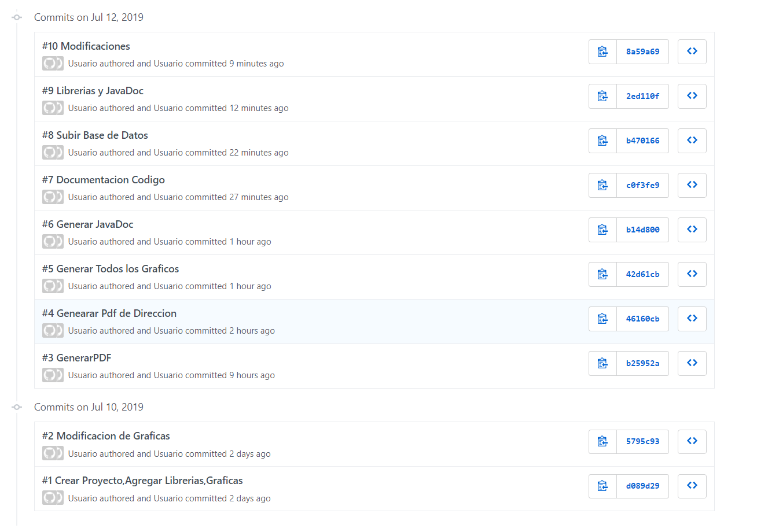Open the '#3 GenerarPDF' commit title
Viewport: 757px width, 532px height.
[77, 358]
